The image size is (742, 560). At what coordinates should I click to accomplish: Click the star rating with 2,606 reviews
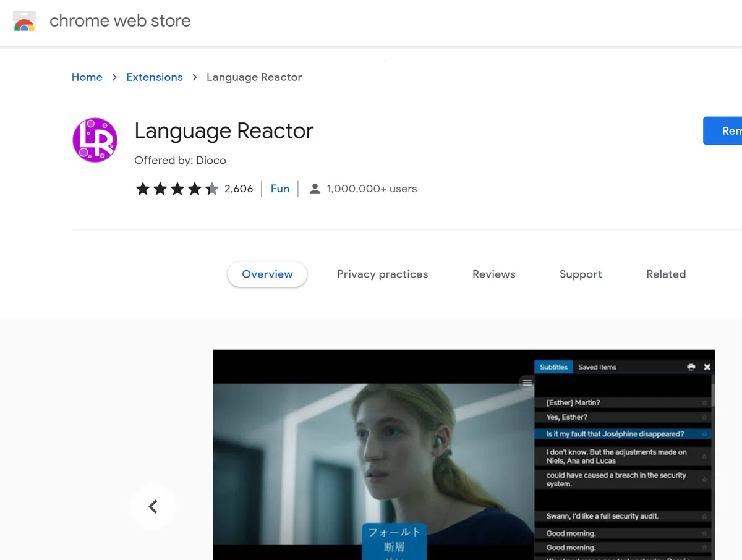click(x=194, y=189)
